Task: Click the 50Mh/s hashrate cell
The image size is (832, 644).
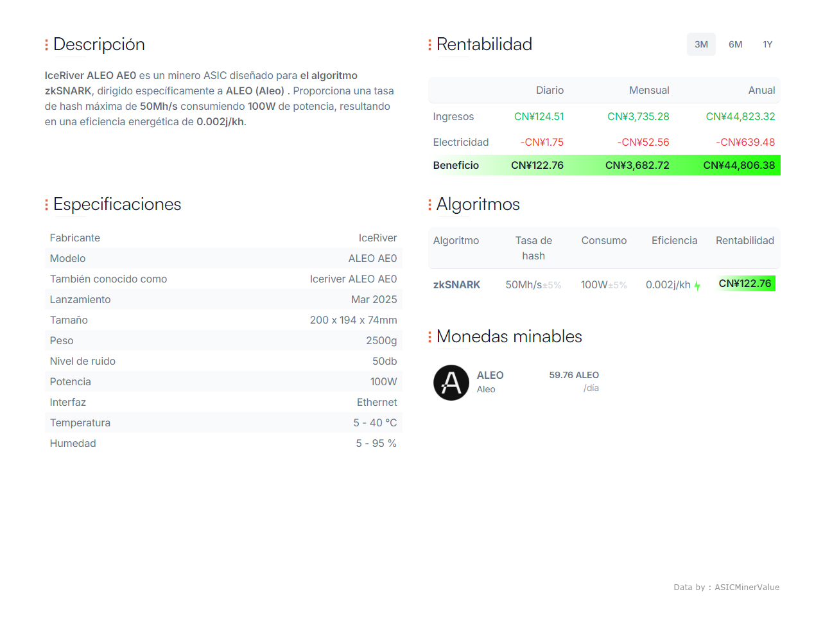Action: 533,284
